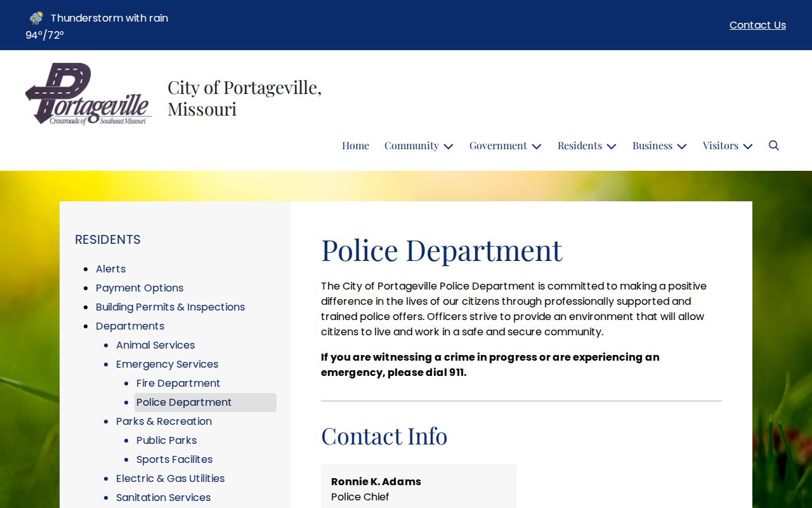Open the Government menu label

tap(498, 145)
